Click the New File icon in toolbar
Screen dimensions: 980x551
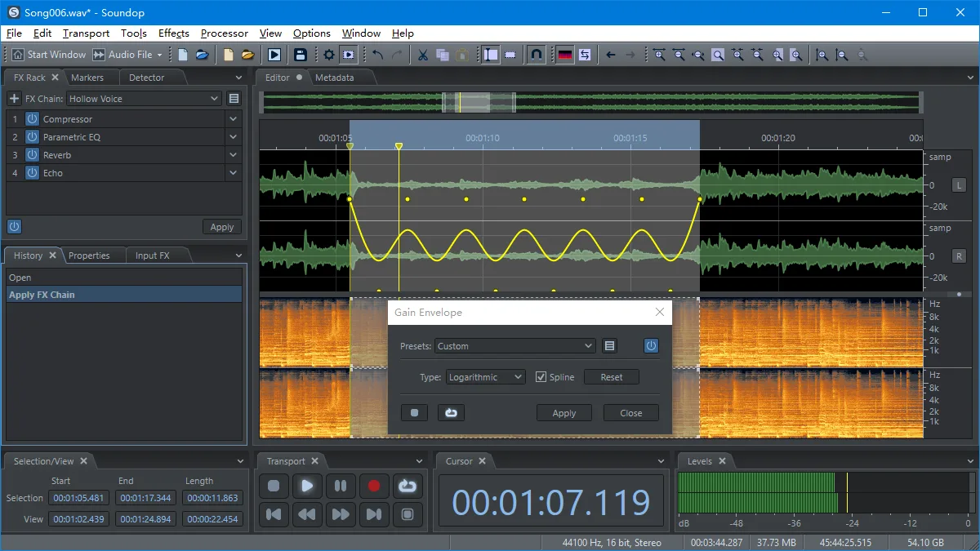183,55
